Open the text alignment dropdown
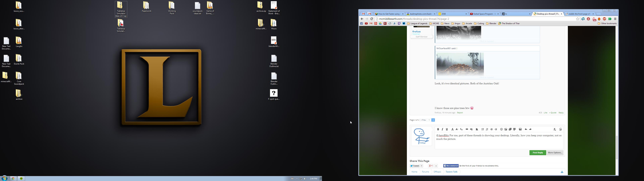 tap(477, 129)
